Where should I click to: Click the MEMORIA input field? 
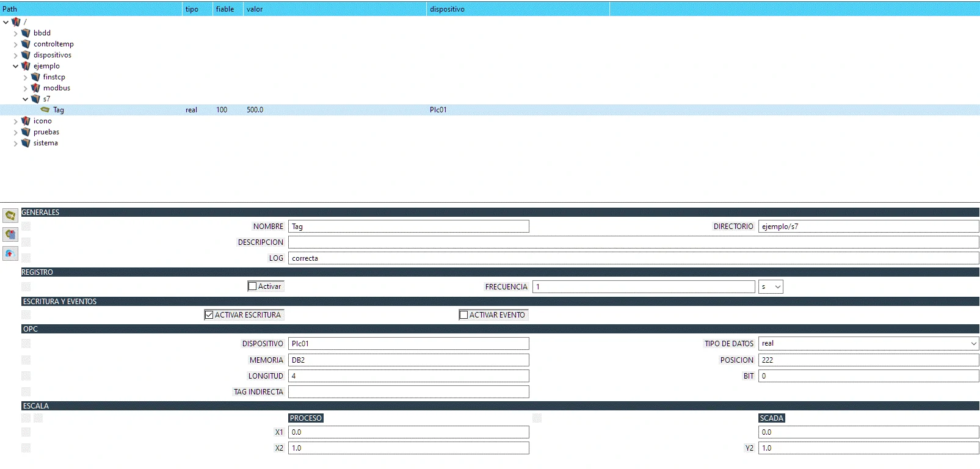click(408, 360)
